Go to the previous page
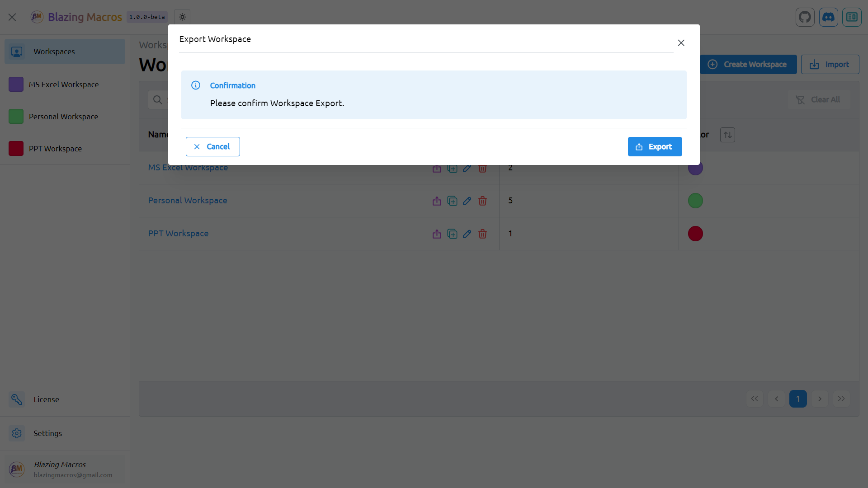868x488 pixels. [x=776, y=399]
